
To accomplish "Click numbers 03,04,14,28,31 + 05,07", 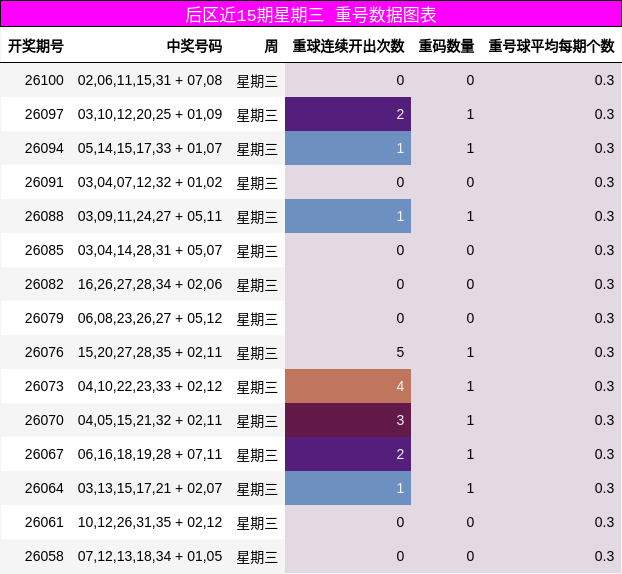I will (x=150, y=250).
